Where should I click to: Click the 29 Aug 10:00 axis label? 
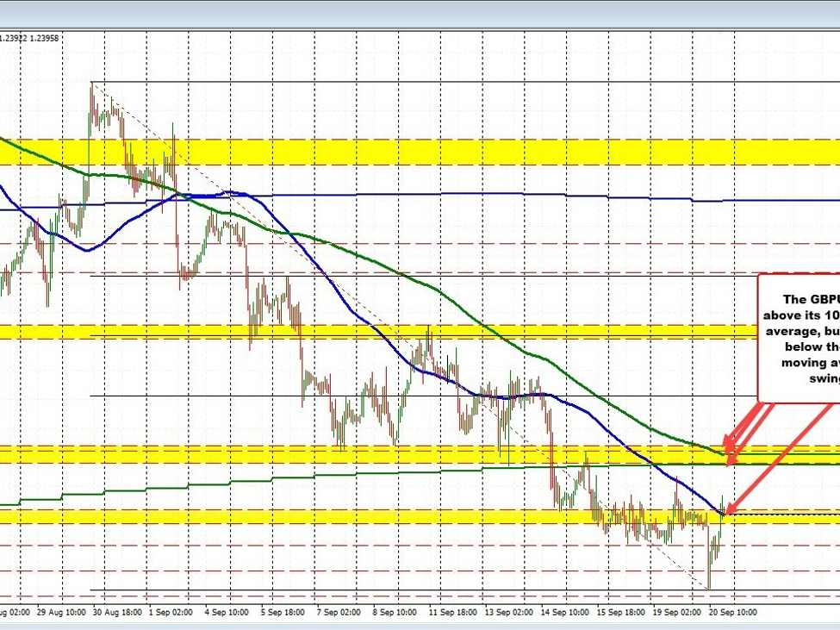[59, 613]
